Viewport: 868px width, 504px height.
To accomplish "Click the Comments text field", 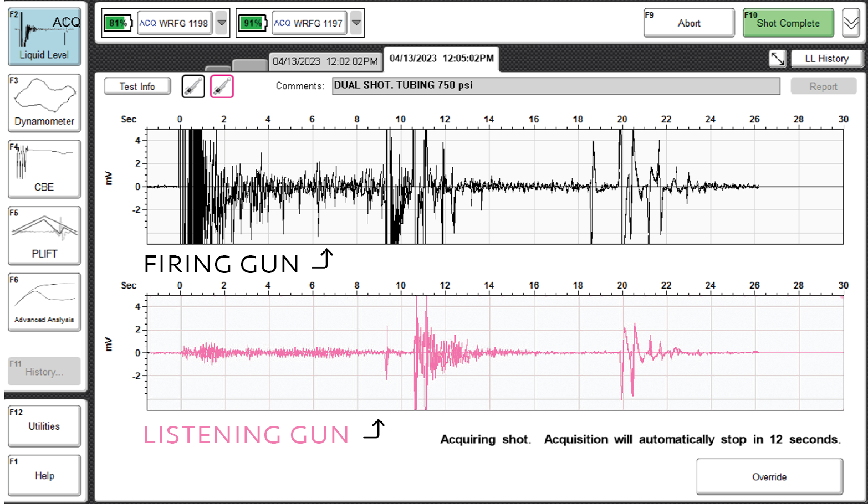I will pos(555,86).
